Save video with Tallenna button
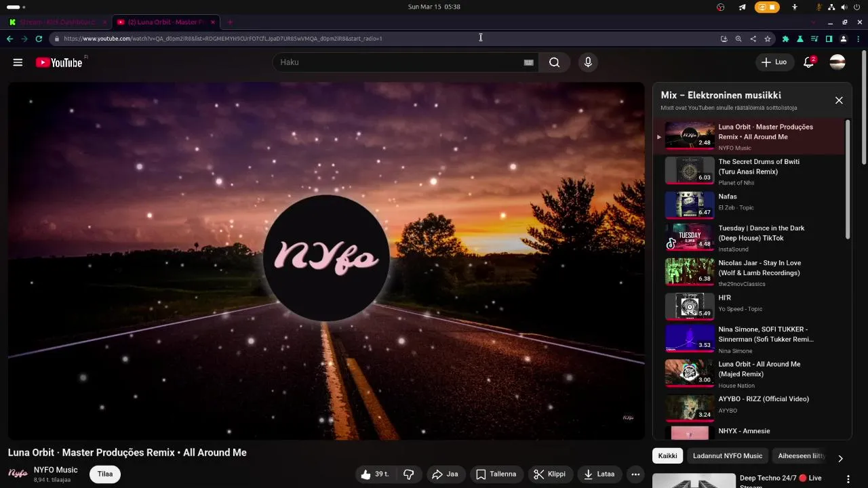 click(x=496, y=474)
